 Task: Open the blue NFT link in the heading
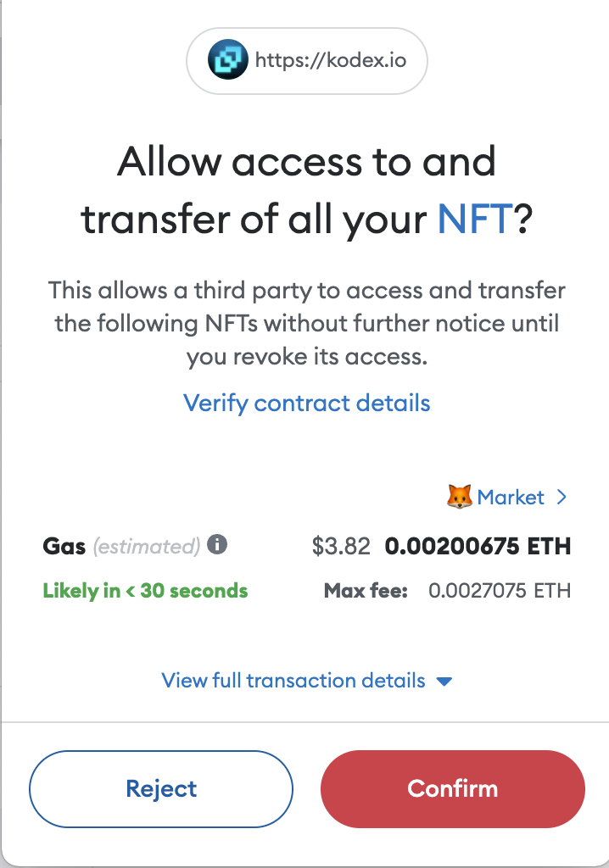pyautogui.click(x=475, y=220)
